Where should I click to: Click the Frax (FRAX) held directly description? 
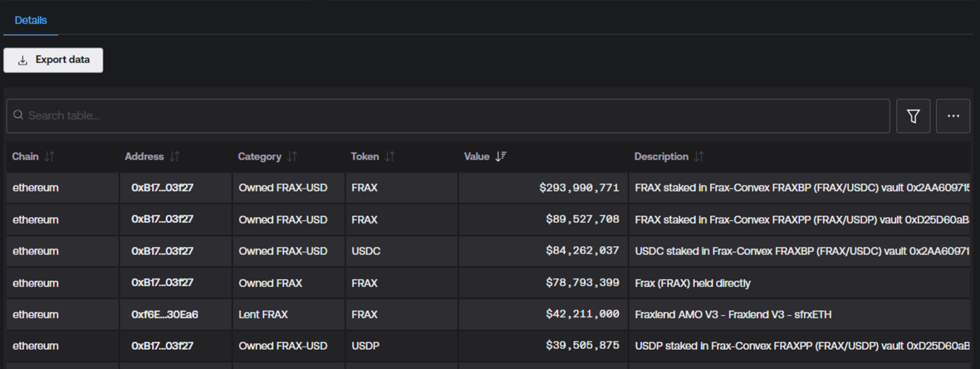coord(692,283)
